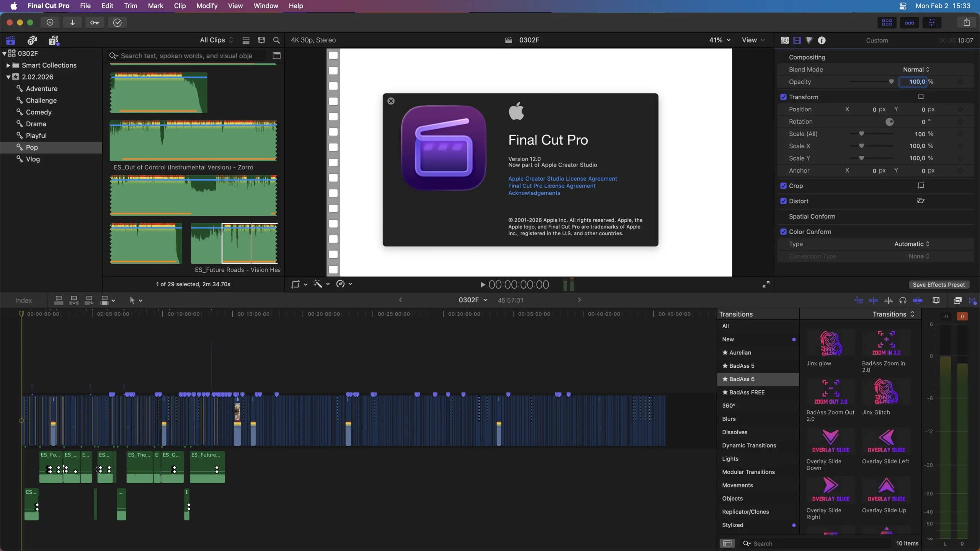Uncheck the Transform checkbox in the inspector
980x551 pixels.
coord(784,97)
